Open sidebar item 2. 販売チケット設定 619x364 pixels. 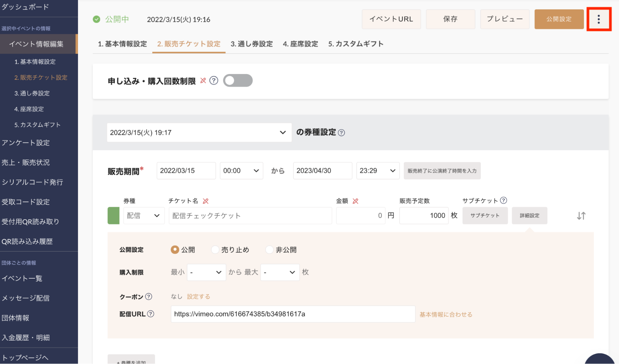[x=41, y=77]
